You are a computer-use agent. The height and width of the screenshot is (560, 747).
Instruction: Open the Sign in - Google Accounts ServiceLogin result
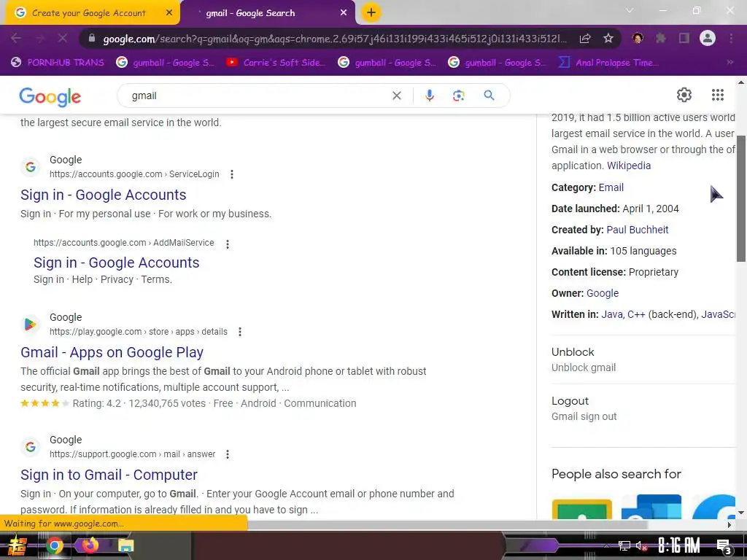coord(104,195)
